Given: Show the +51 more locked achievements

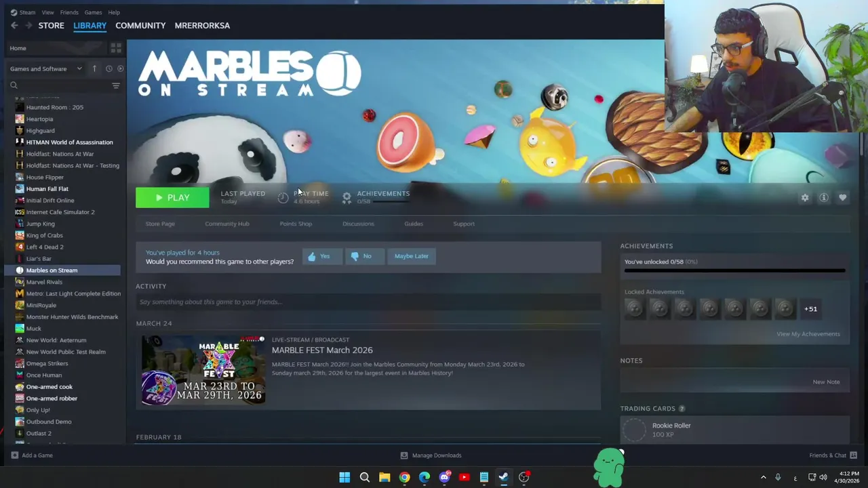Looking at the screenshot, I should click(810, 309).
